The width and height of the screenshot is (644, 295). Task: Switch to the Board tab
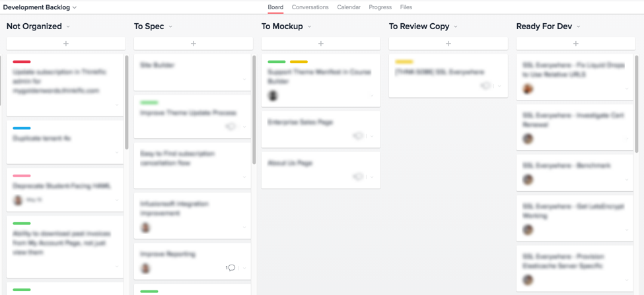point(275,7)
